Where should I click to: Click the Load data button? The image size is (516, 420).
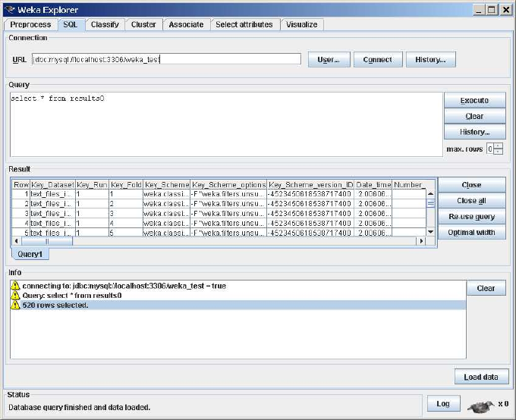[x=481, y=377]
